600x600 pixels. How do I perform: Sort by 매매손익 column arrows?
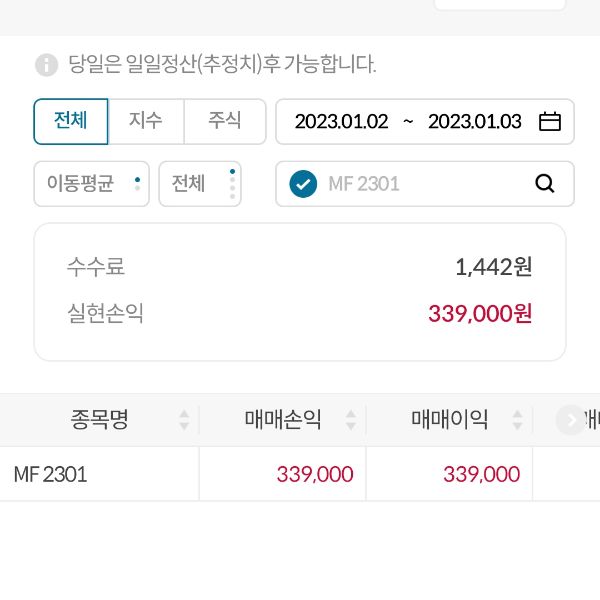[351, 420]
